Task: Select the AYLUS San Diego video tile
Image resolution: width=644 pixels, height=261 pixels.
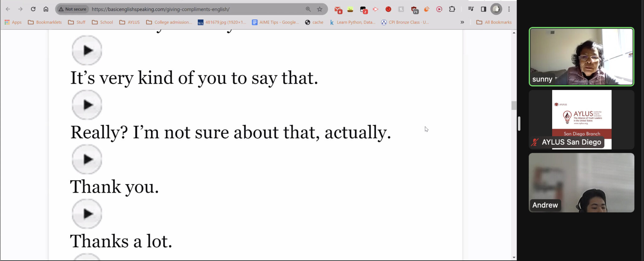Action: pos(581,119)
